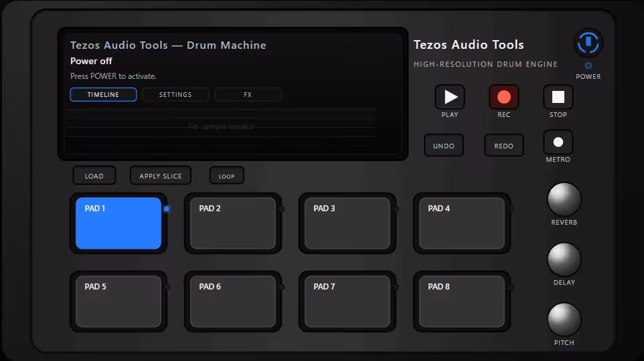Viewport: 644px width, 361px height.
Task: Click the REDO button
Action: [504, 146]
